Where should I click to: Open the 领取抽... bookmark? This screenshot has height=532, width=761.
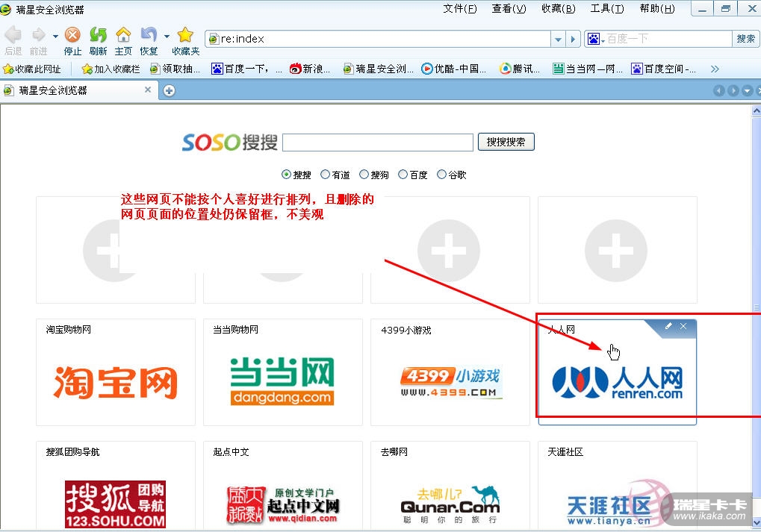176,69
